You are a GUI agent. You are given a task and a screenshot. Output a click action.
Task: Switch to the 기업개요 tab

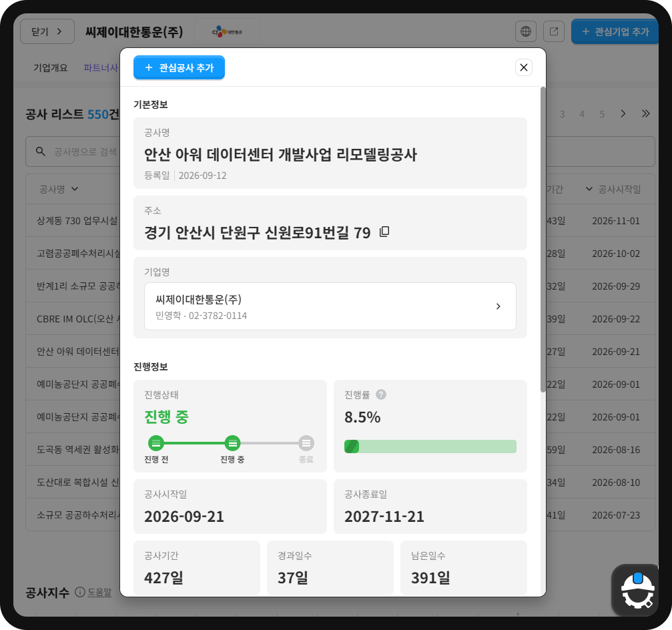click(x=51, y=67)
